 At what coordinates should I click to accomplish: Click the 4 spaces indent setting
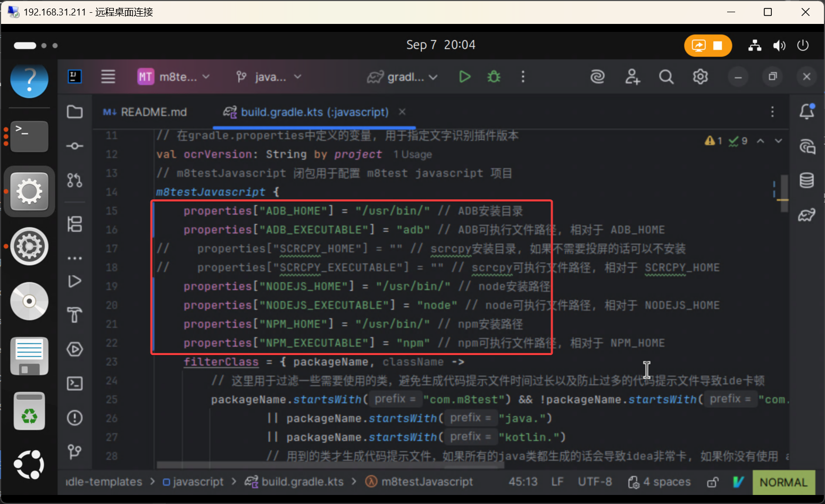pos(660,482)
